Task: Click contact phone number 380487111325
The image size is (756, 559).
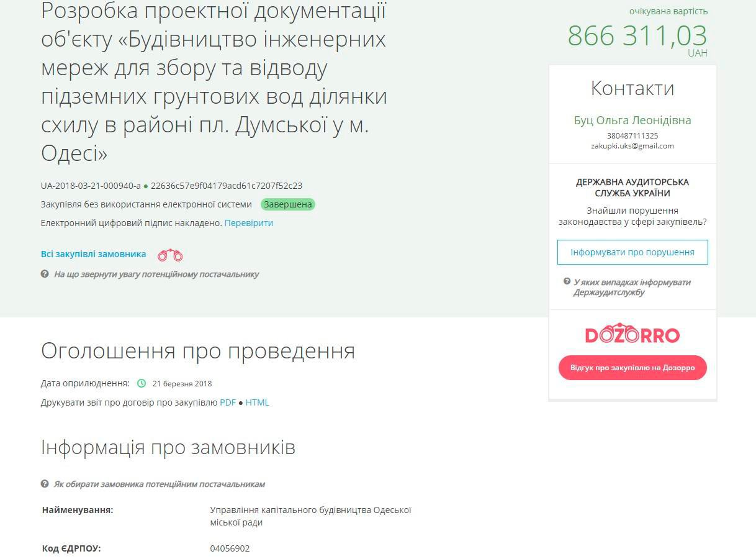Action: pyautogui.click(x=632, y=135)
